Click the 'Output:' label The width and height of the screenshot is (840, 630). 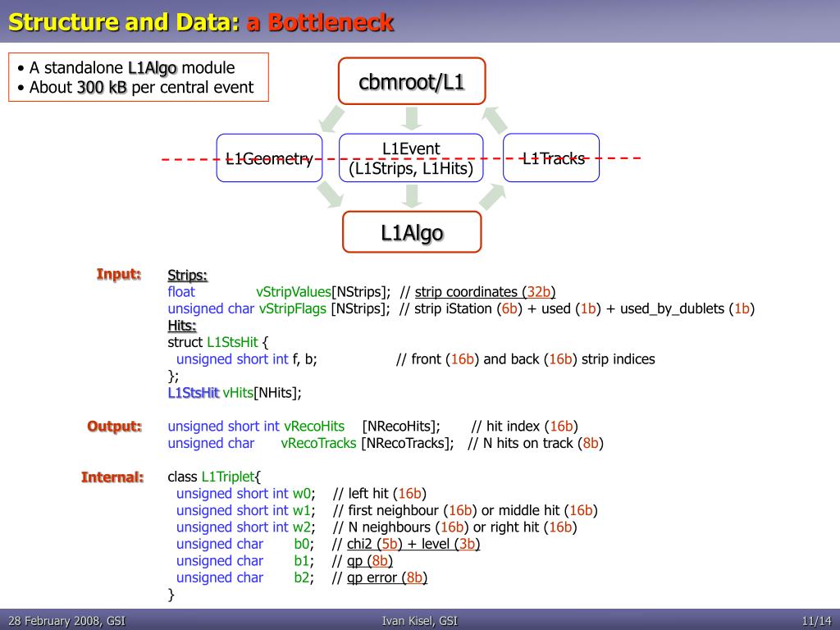pyautogui.click(x=114, y=427)
